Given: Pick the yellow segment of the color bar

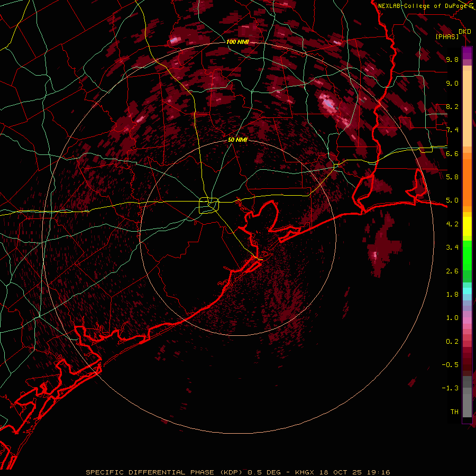Looking at the screenshot, I should tap(467, 226).
